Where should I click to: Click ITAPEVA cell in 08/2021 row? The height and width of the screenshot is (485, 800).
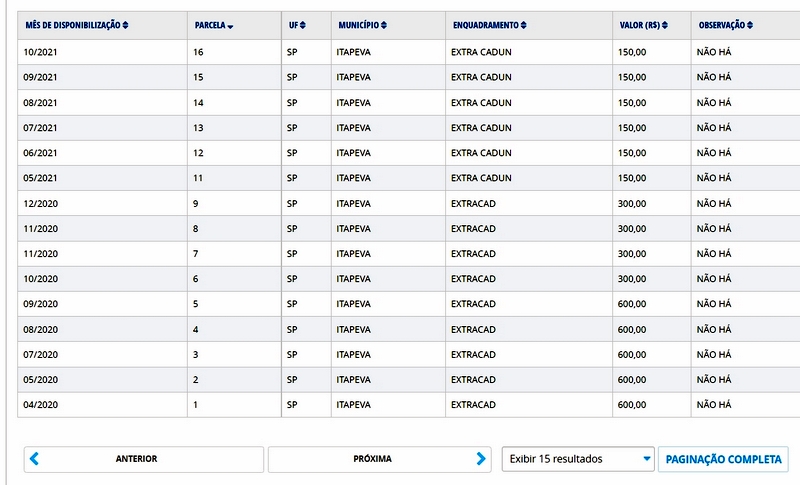(x=354, y=102)
